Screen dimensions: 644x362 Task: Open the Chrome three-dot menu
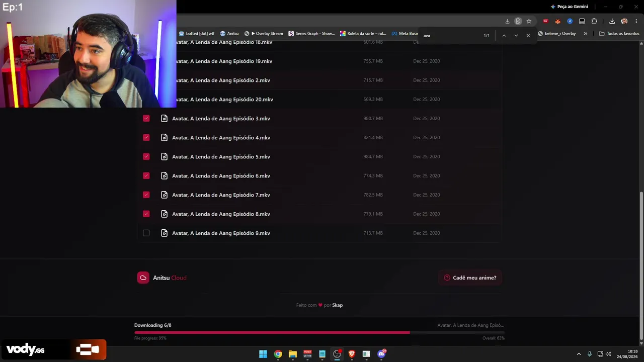pos(636,21)
